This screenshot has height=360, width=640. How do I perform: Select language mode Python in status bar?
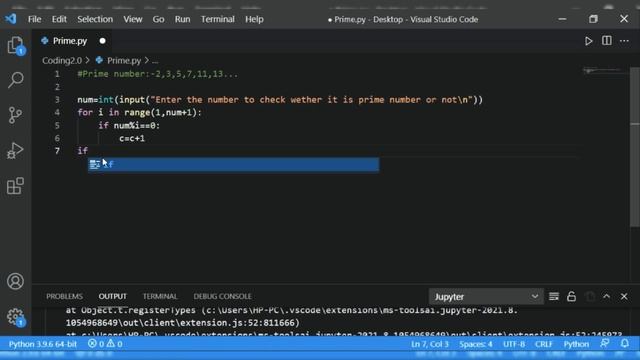tap(576, 344)
